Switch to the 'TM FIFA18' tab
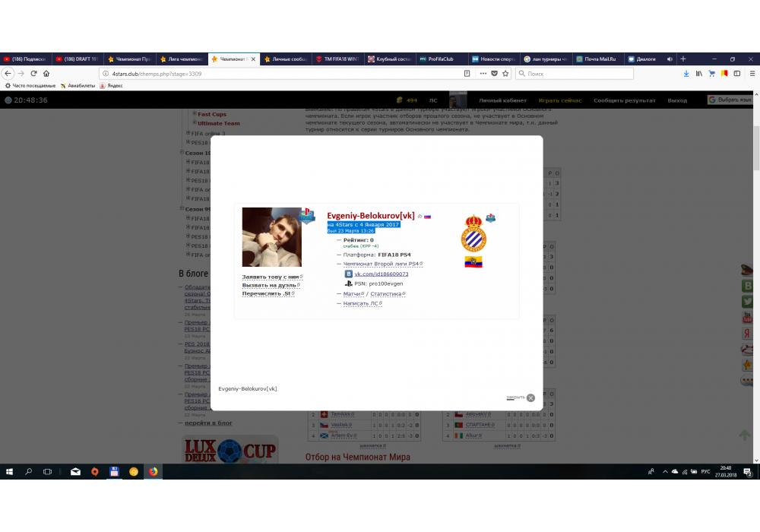Image resolution: width=760 pixels, height=532 pixels. [338, 59]
